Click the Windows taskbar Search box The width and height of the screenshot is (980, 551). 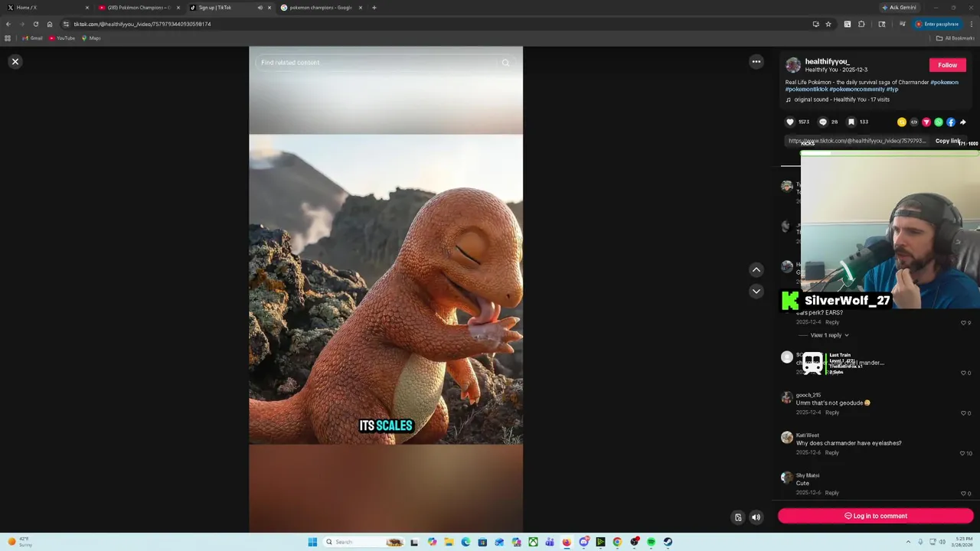364,542
